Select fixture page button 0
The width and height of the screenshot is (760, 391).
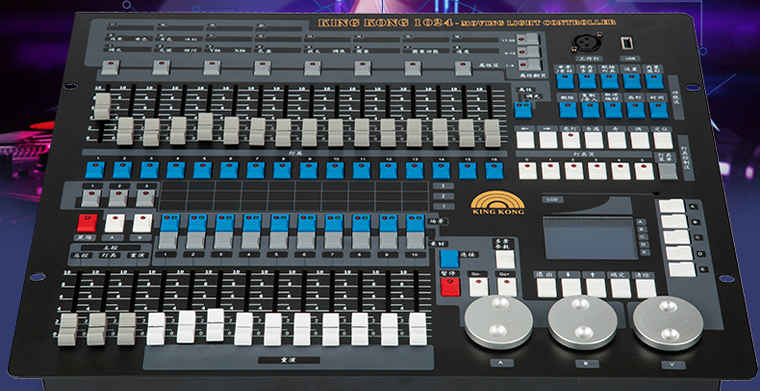(x=527, y=171)
